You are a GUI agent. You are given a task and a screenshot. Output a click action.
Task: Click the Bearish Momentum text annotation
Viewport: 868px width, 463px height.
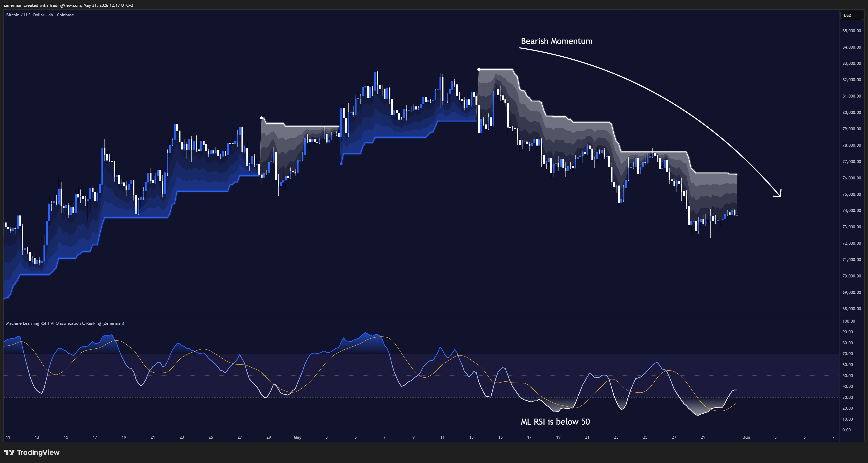click(556, 41)
